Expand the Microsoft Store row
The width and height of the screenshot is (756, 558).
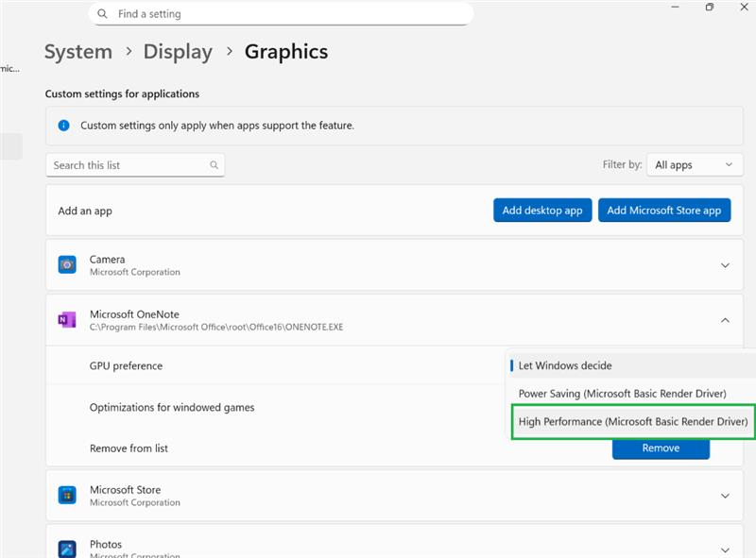tap(725, 496)
